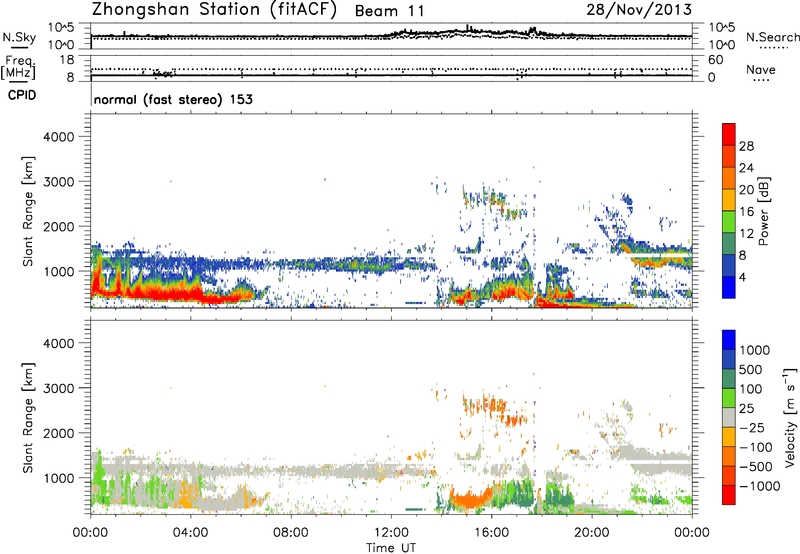The image size is (800, 554).
Task: Click the '500' label on Velocity colorbar
Action: pos(753,369)
